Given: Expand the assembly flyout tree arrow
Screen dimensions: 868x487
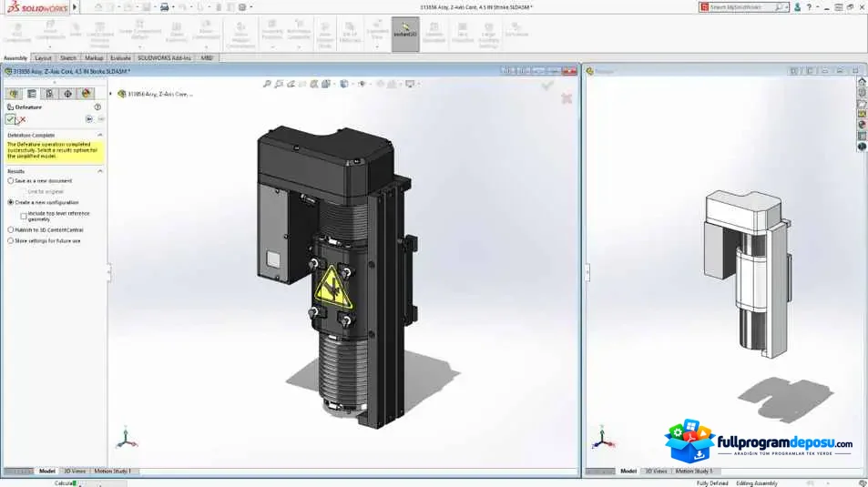Looking at the screenshot, I should 111,94.
